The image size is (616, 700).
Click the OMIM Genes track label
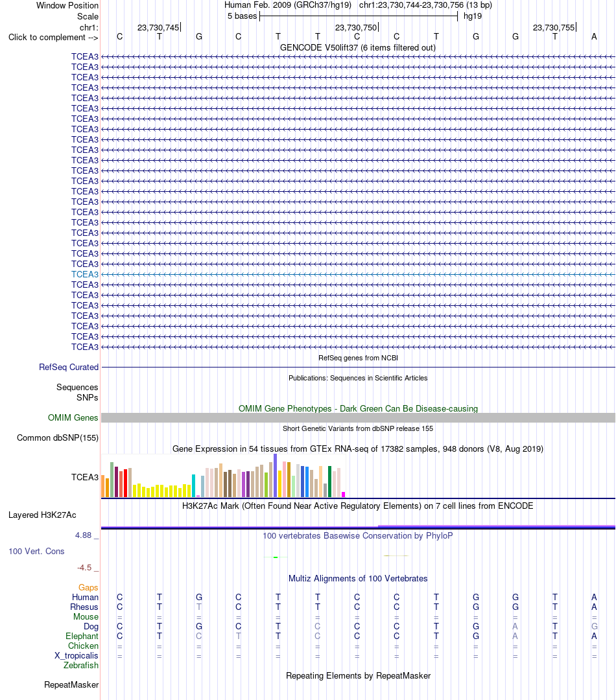click(73, 417)
